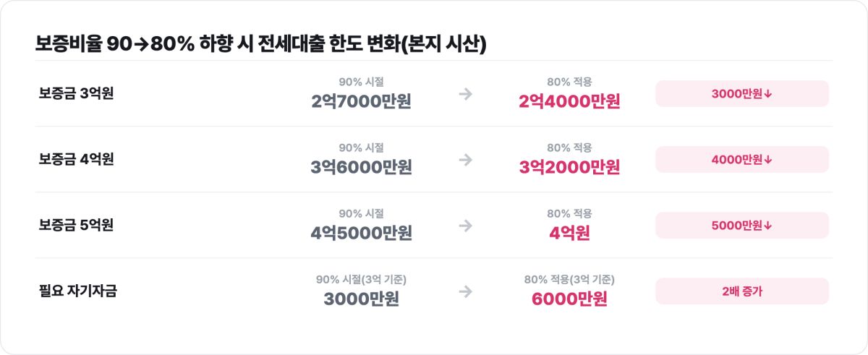868x355 pixels.
Task: Select the 보증금 3억원 row label
Action: pyautogui.click(x=76, y=94)
